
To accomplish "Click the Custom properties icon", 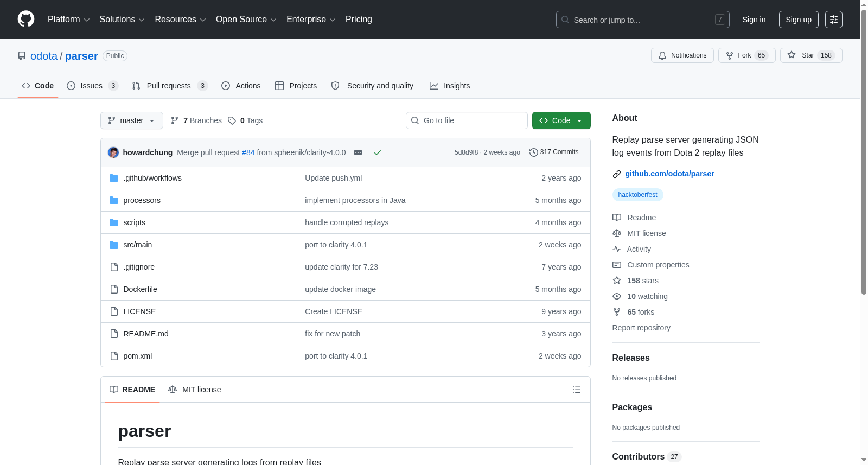I will click(617, 265).
